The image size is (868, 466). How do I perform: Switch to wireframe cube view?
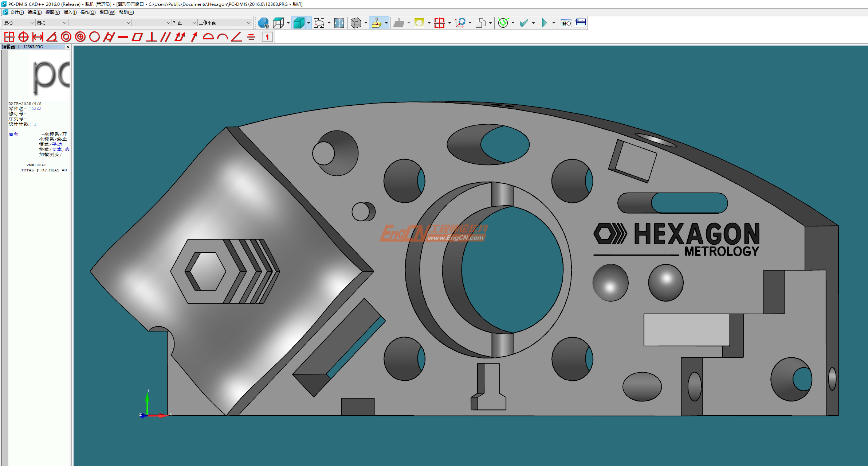coord(278,23)
